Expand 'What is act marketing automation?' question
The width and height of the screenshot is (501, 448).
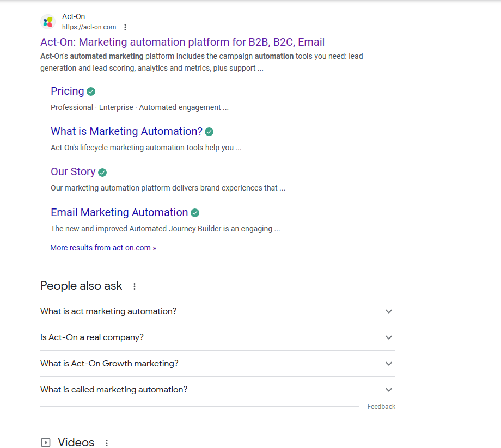[x=388, y=311]
